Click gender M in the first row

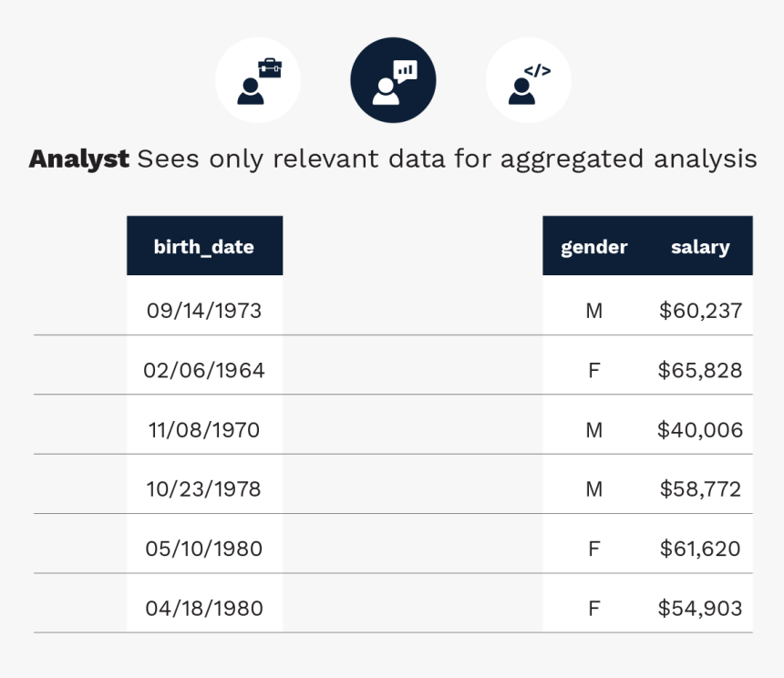pos(594,311)
